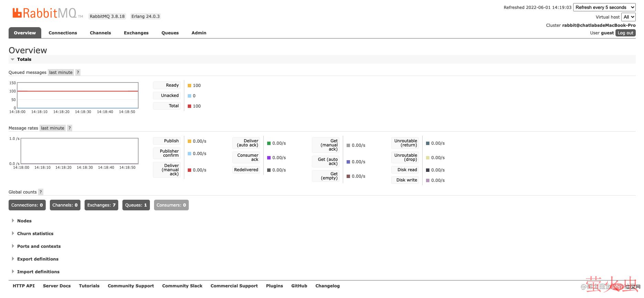Click the Log out button
Image resolution: width=644 pixels, height=298 pixels.
pos(625,33)
